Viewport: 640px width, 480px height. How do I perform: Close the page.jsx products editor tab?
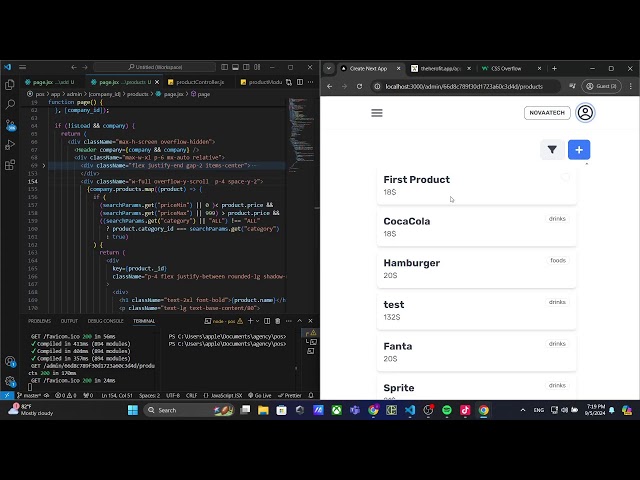coord(157,82)
